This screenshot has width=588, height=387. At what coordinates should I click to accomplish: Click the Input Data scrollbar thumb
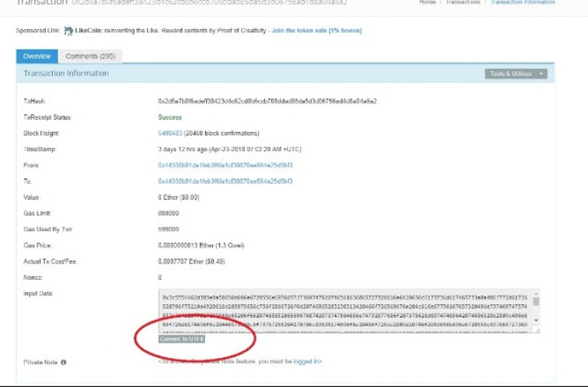coord(536,301)
